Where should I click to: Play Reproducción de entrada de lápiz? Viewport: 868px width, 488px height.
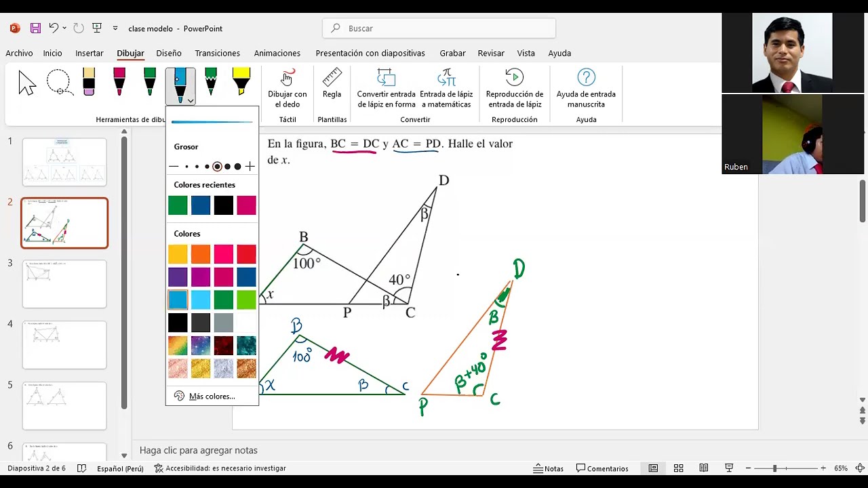coord(515,88)
